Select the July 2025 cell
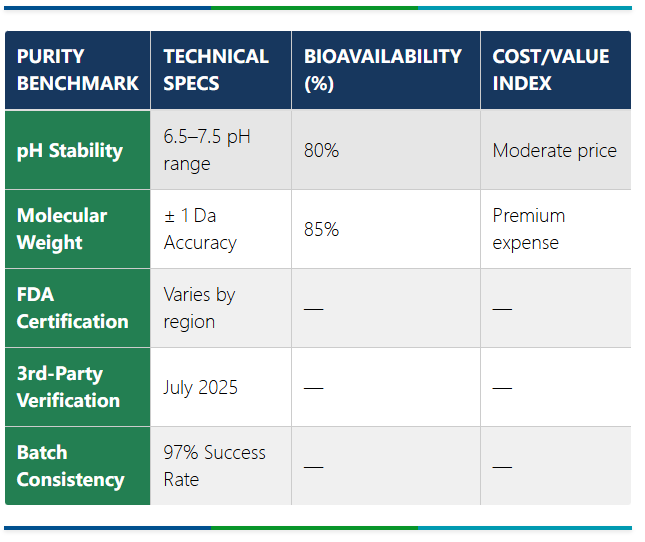The width and height of the screenshot is (645, 542). 201,387
